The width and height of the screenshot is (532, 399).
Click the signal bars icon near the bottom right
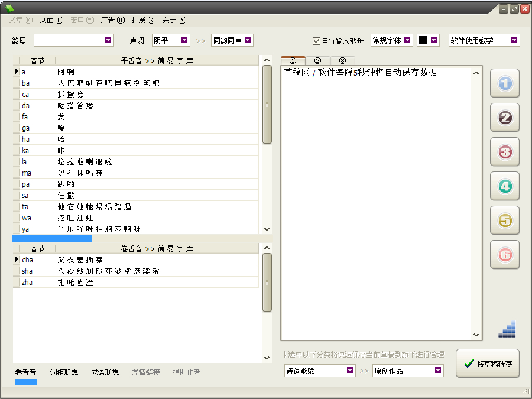click(507, 329)
